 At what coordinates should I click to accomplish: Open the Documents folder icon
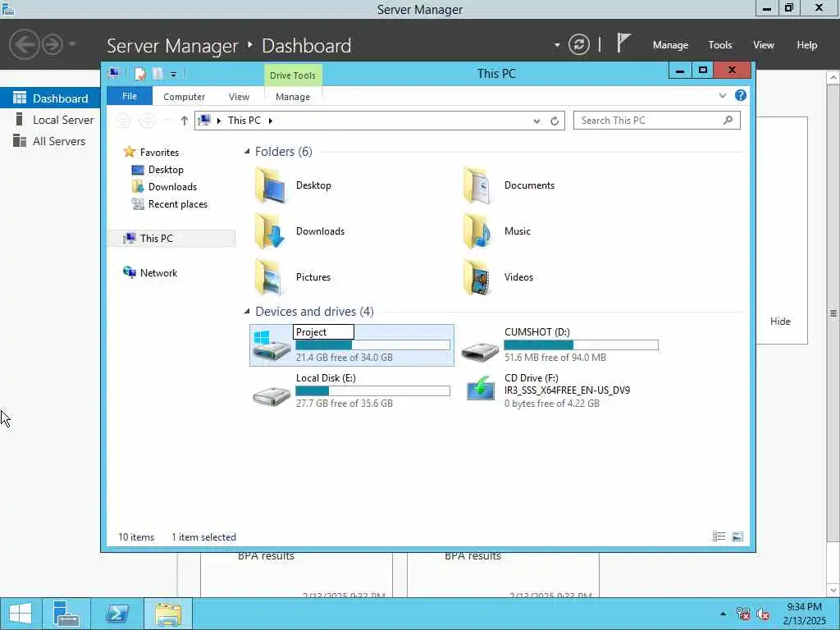[477, 185]
